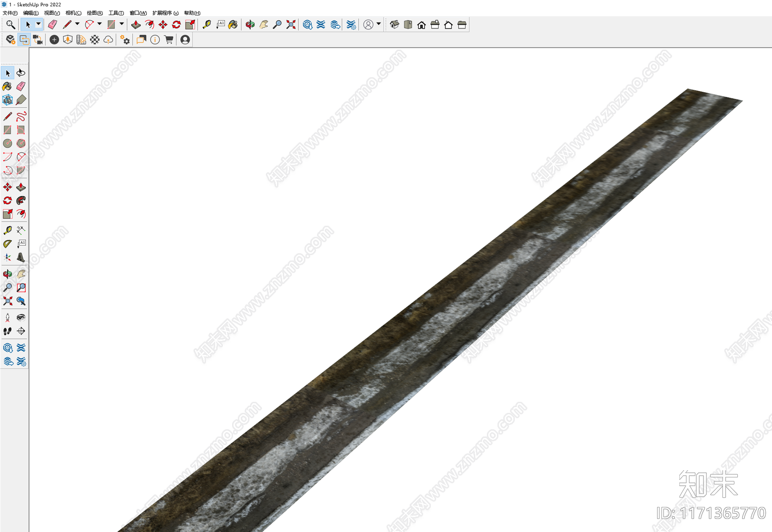Select the Dimensions tool
The width and height of the screenshot is (772, 532).
(x=21, y=230)
